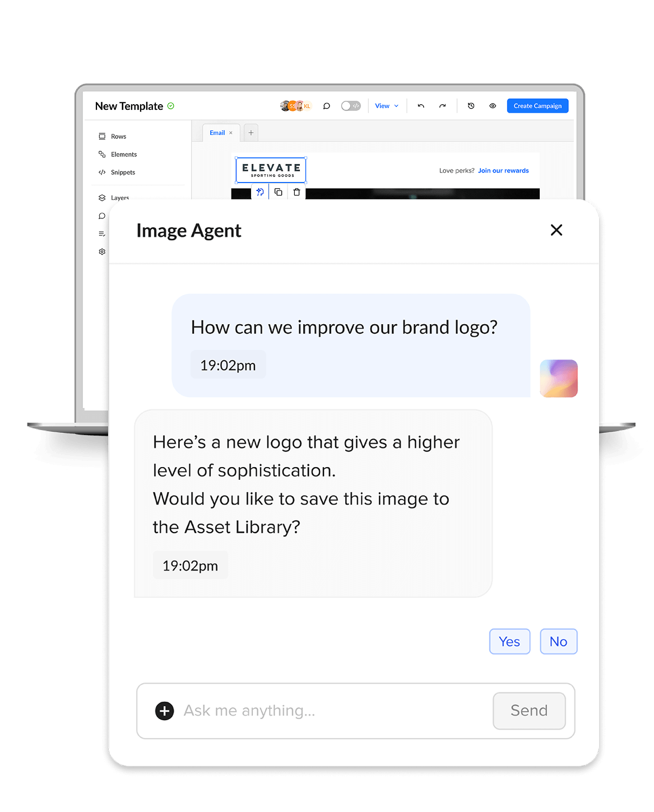Answer Yes to save image to Asset Library
Screen dimensions: 654x812
click(x=509, y=641)
